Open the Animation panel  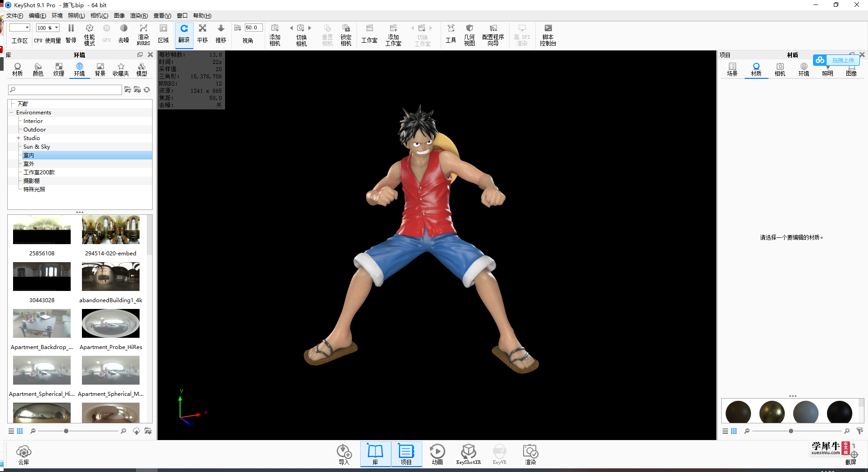[x=437, y=454]
